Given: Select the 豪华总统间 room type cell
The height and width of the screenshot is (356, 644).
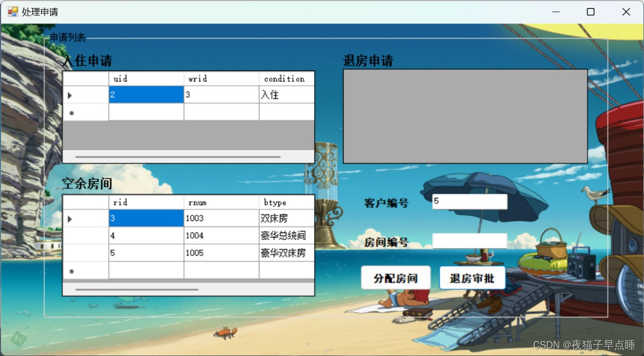Looking at the screenshot, I should tap(287, 236).
